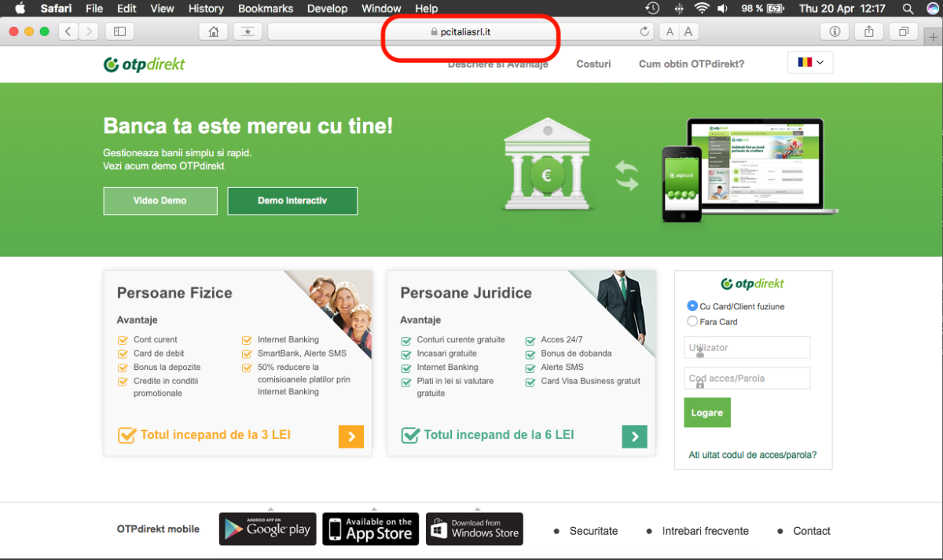Click the Demo Interactiv button
Screen dimensions: 943x560
click(x=292, y=201)
